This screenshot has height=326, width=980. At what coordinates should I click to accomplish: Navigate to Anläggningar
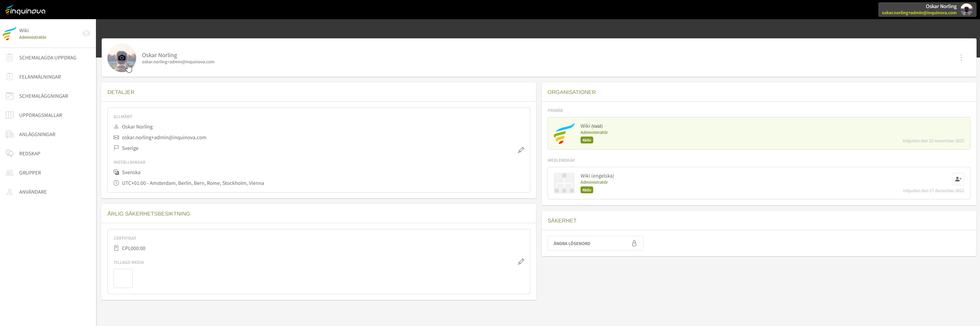click(37, 134)
